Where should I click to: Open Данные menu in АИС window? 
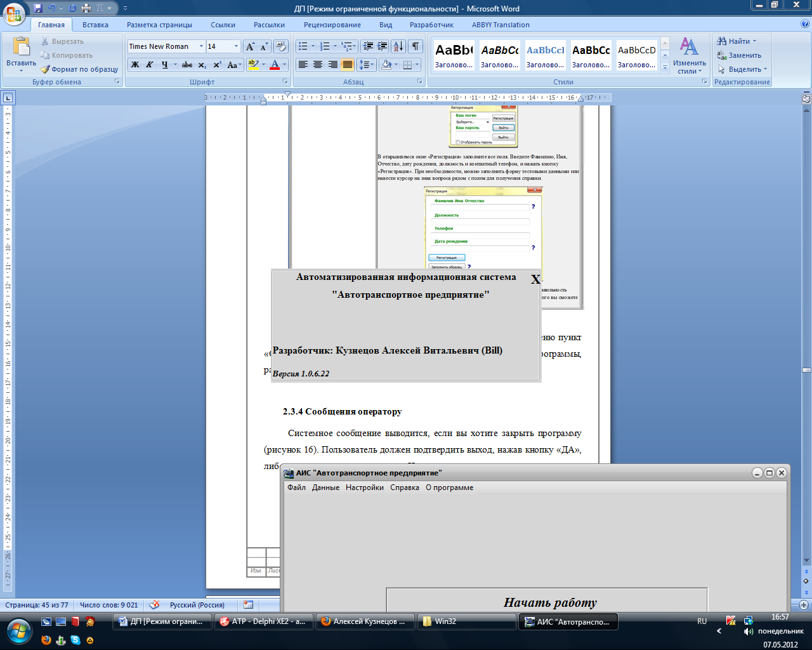click(325, 487)
